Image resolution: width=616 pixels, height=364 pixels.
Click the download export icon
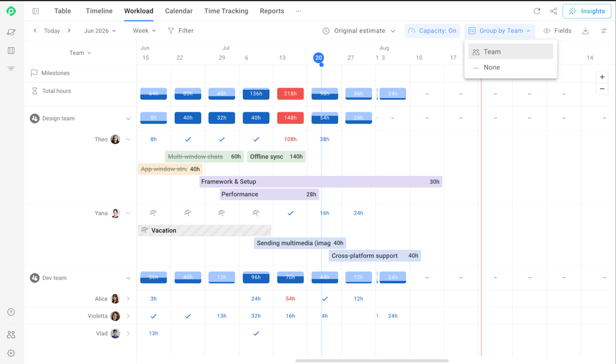585,31
